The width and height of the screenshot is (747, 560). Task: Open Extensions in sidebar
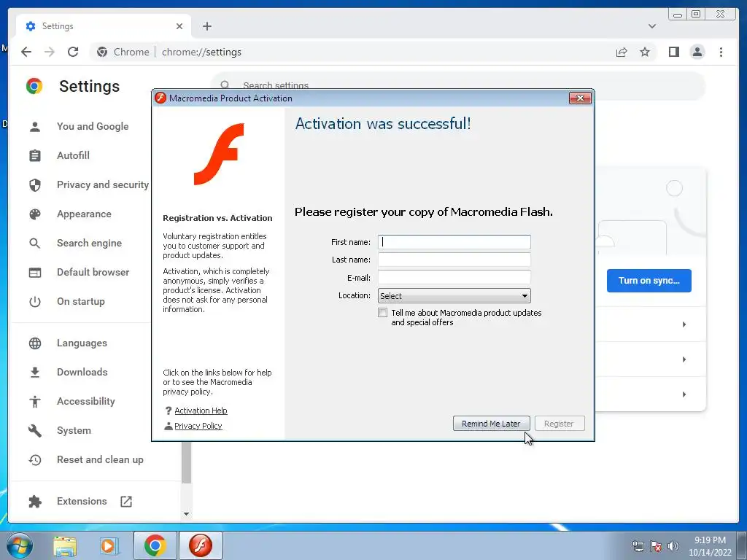[x=82, y=501]
